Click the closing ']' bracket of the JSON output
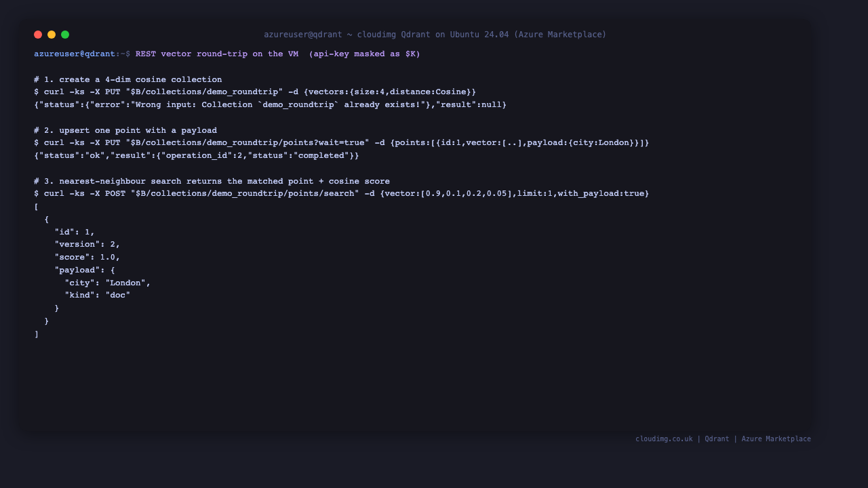This screenshot has height=488, width=868. coord(37,333)
